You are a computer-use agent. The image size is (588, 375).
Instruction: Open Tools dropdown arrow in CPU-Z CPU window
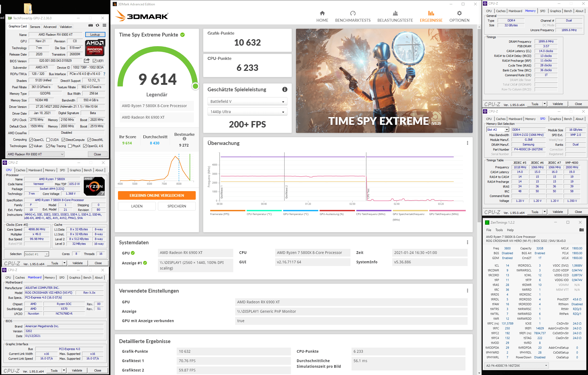click(64, 263)
